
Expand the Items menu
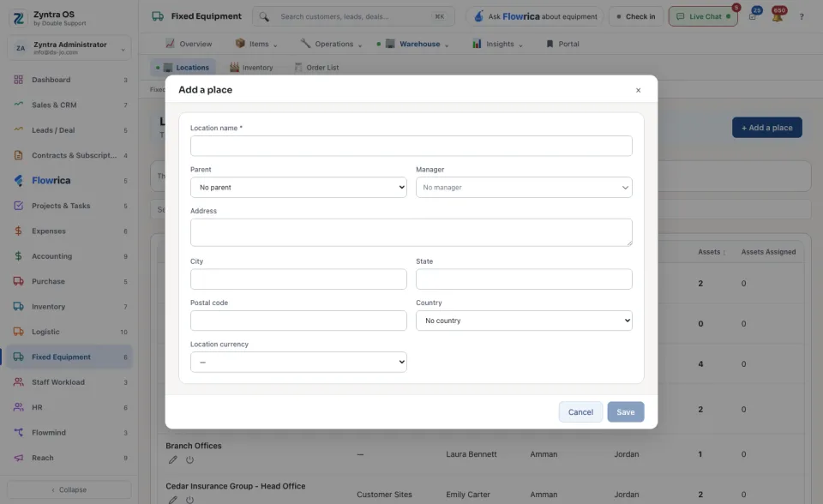(256, 44)
